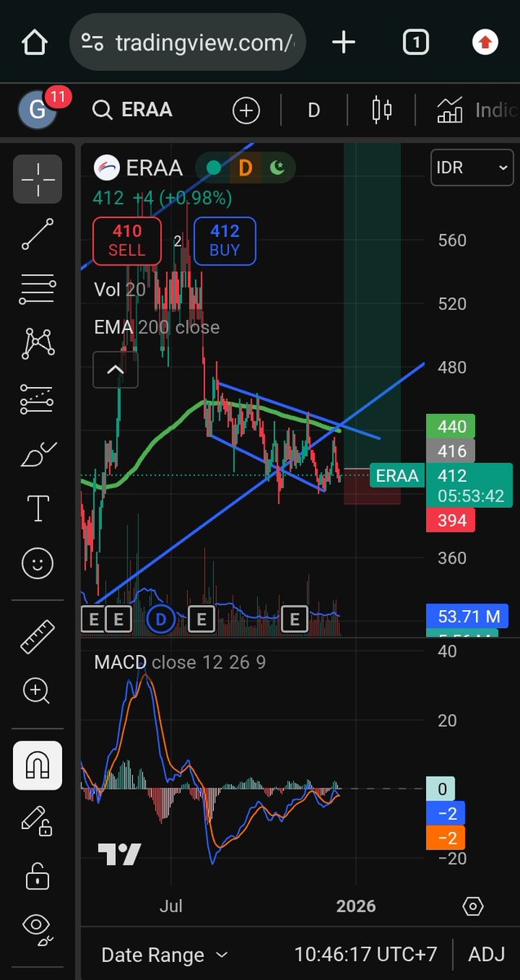Screen dimensions: 520x980
Task: Open the D timeframe interval selector
Action: click(313, 110)
